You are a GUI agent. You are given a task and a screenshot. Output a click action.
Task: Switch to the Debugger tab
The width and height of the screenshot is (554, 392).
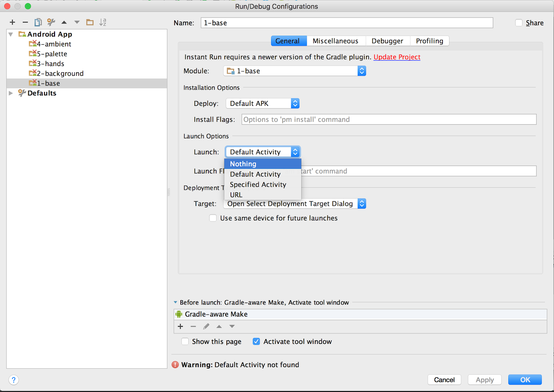click(x=388, y=41)
